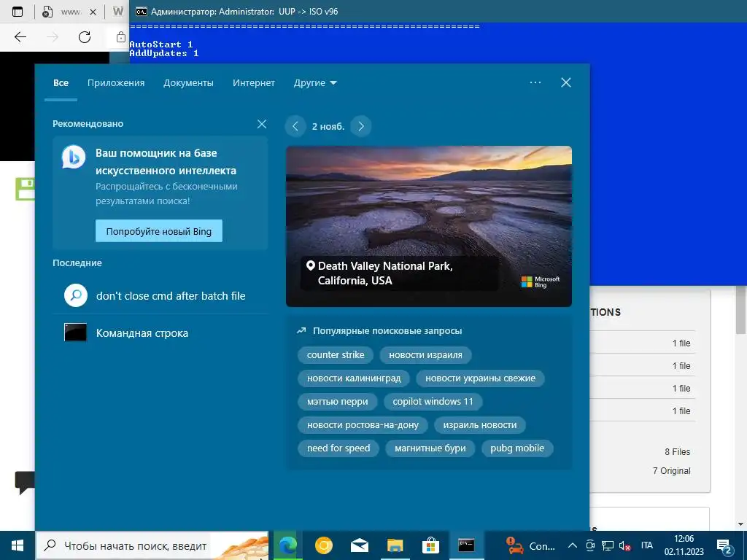The image size is (747, 560).
Task: Open recent Командная строка entry
Action: [x=160, y=332]
